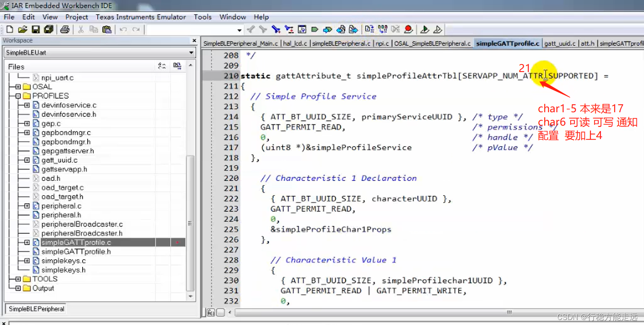The image size is (644, 325).
Task: Start Download and Debug
Action: [x=424, y=29]
